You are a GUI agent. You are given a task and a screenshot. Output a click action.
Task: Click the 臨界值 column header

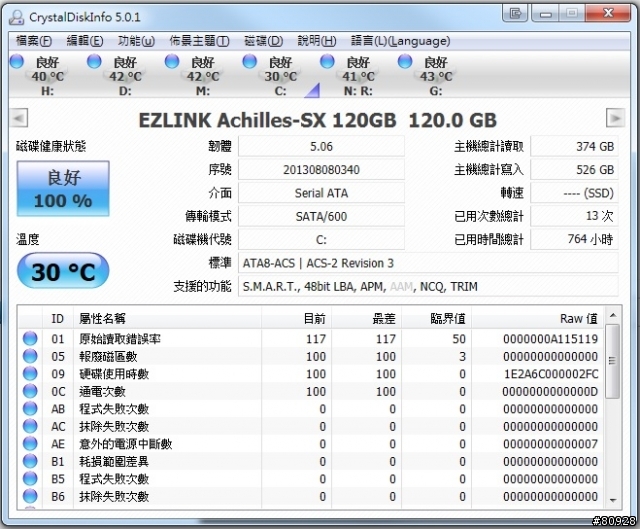[437, 318]
